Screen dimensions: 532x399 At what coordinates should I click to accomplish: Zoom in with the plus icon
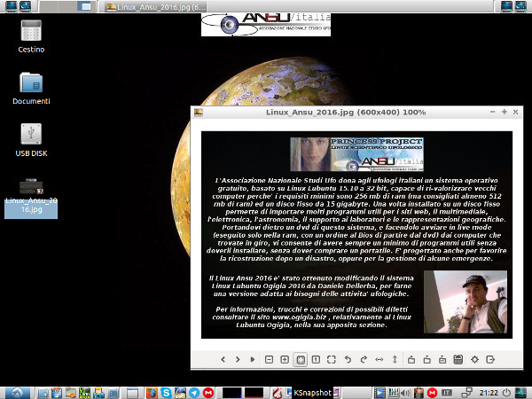click(x=285, y=359)
